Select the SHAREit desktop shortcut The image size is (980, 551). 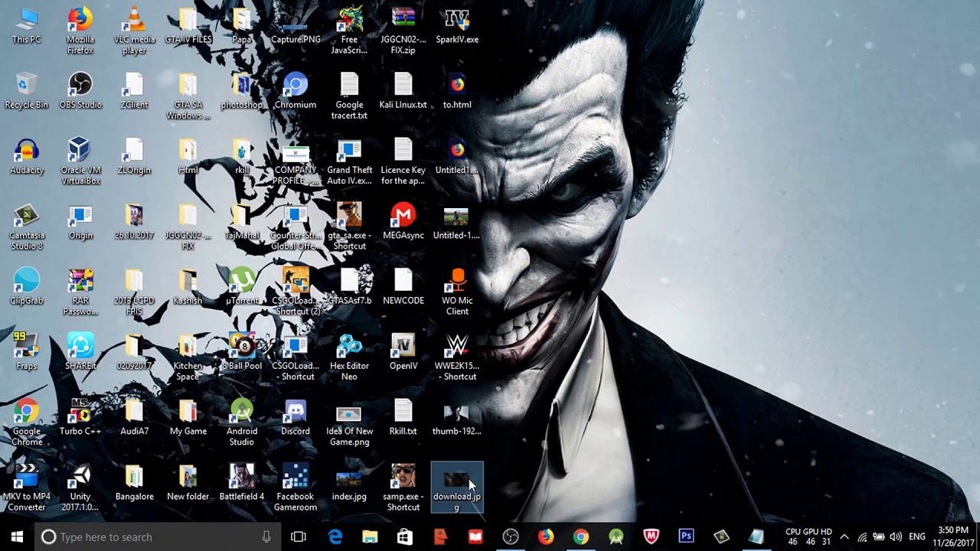click(80, 352)
